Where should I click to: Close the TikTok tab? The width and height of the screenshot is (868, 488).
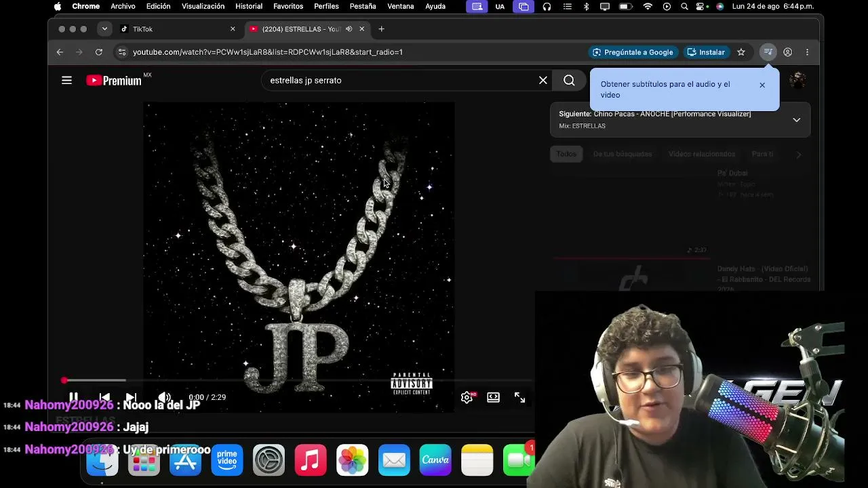point(233,29)
